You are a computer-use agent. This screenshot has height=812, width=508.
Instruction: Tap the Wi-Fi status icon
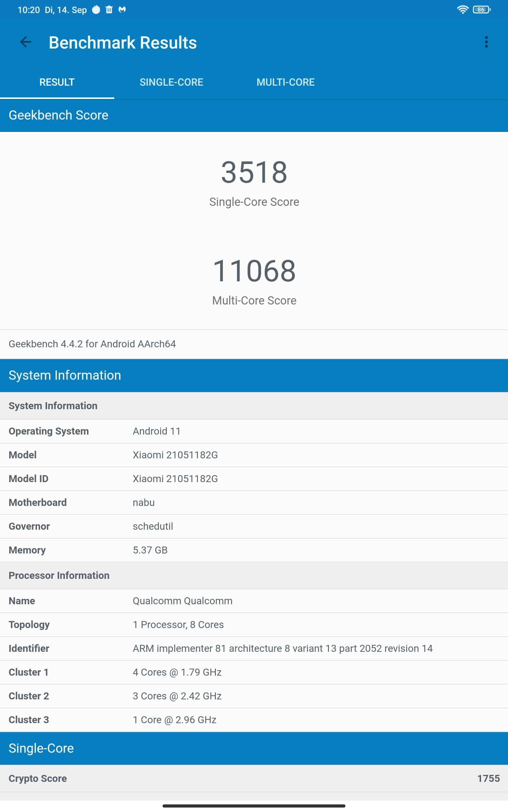pyautogui.click(x=463, y=10)
